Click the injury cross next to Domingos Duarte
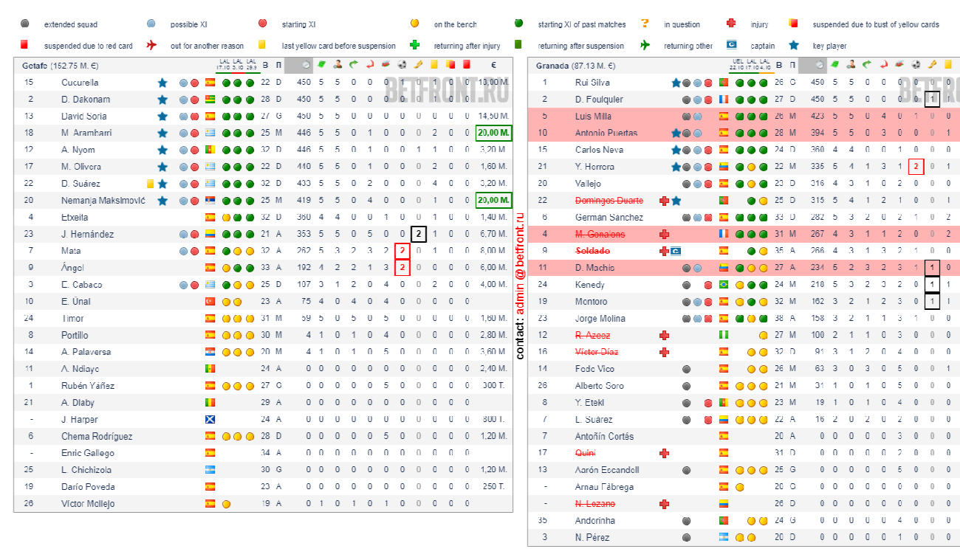 point(664,201)
